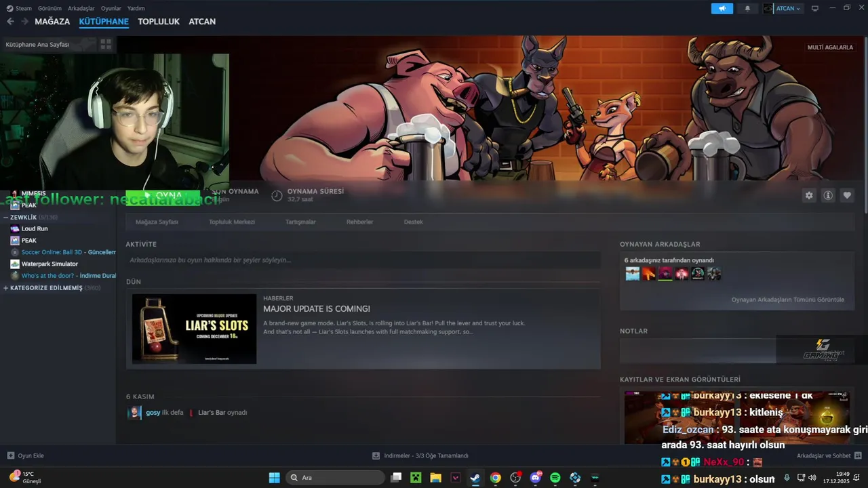Image resolution: width=868 pixels, height=488 pixels.
Task: Open the Minecraft taskbar icon
Action: pyautogui.click(x=416, y=478)
